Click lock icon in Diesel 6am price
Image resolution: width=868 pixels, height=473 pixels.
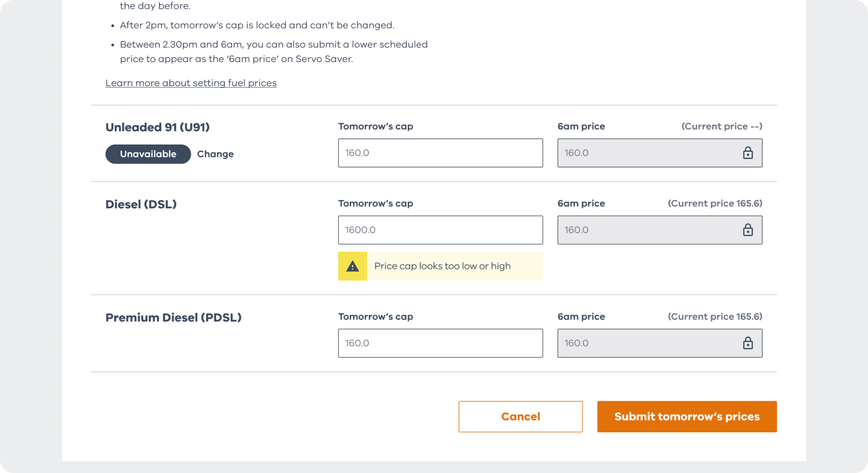(x=748, y=230)
